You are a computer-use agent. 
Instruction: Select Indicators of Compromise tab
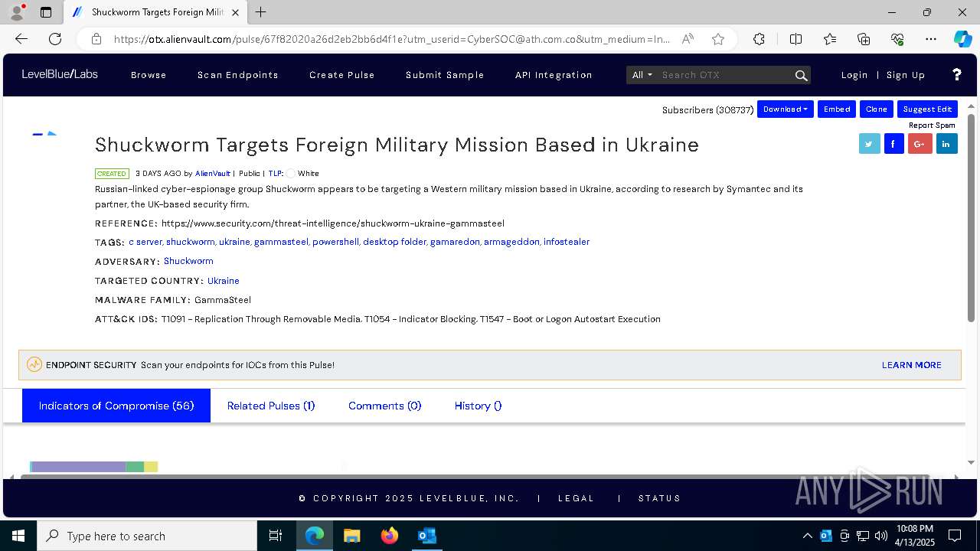coord(116,406)
